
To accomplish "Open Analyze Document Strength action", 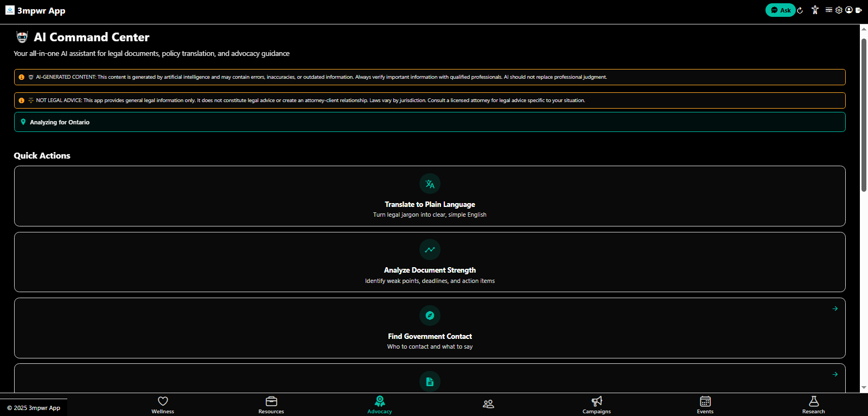I will point(430,262).
